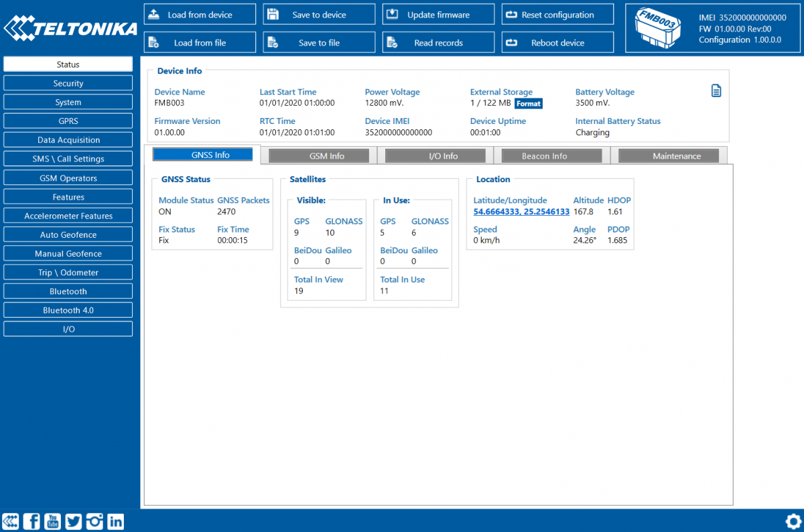
Task: Switch to the GSM Info tab
Action: coord(318,155)
